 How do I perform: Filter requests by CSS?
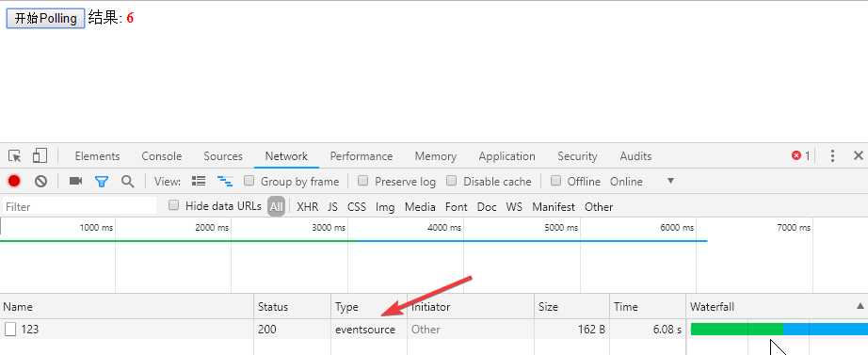[x=357, y=207]
